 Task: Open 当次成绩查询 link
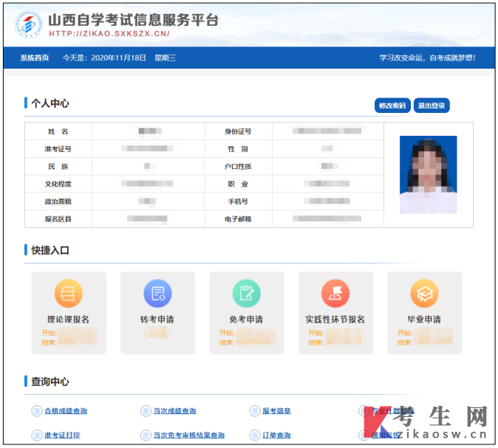point(174,411)
